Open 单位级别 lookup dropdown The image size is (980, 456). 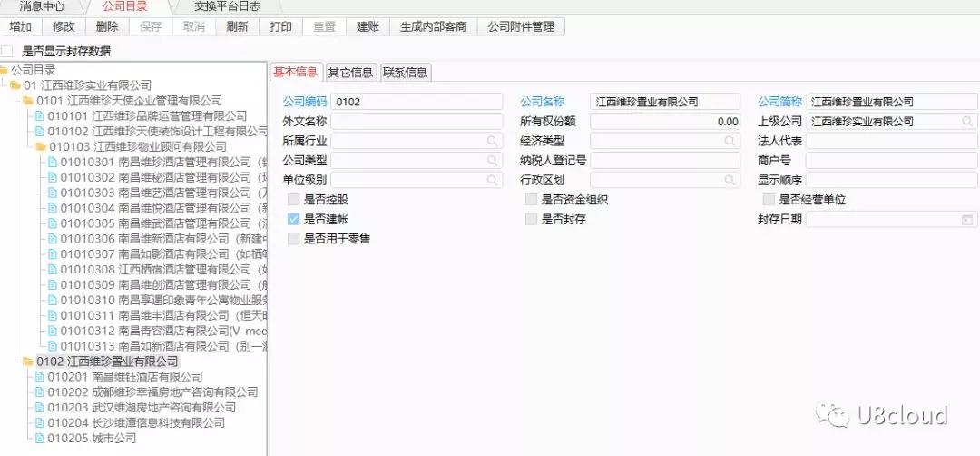click(493, 180)
